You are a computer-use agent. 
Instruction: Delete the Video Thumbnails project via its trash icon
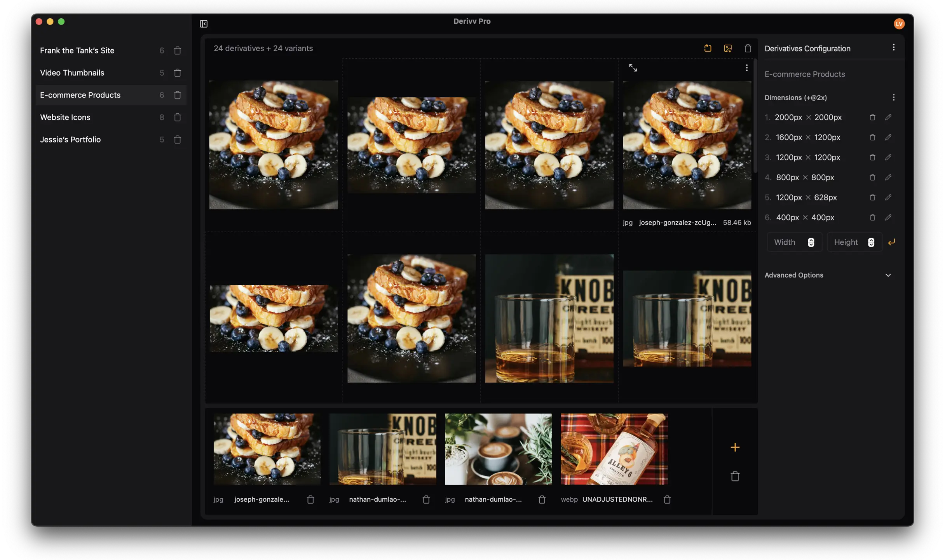(178, 73)
